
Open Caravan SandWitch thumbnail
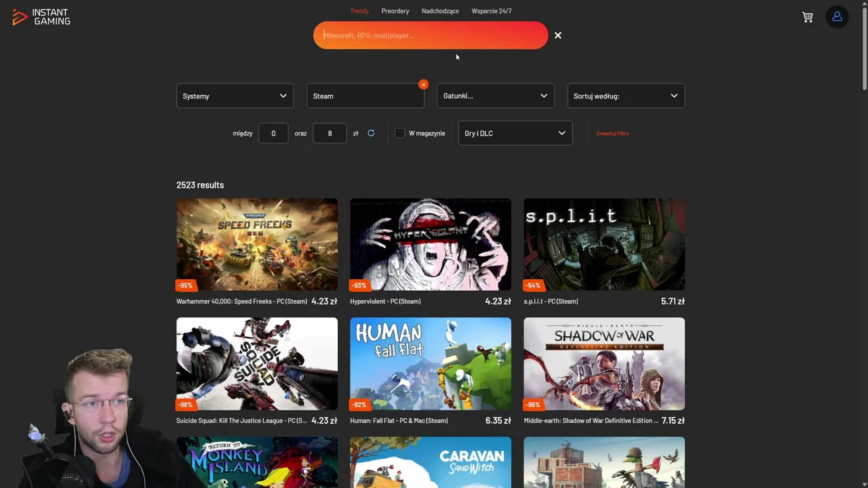pos(431,462)
